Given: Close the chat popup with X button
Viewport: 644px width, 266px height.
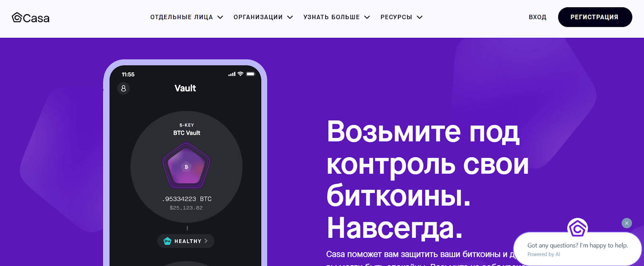Looking at the screenshot, I should [627, 223].
